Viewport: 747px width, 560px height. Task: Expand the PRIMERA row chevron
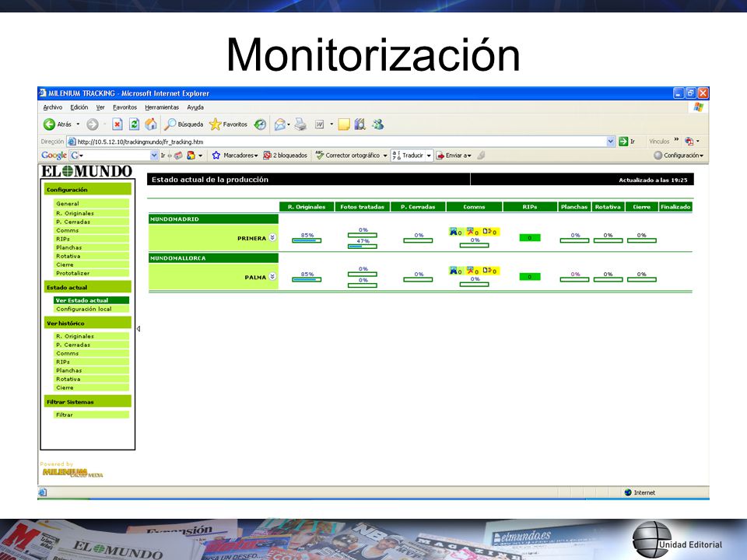coord(272,238)
